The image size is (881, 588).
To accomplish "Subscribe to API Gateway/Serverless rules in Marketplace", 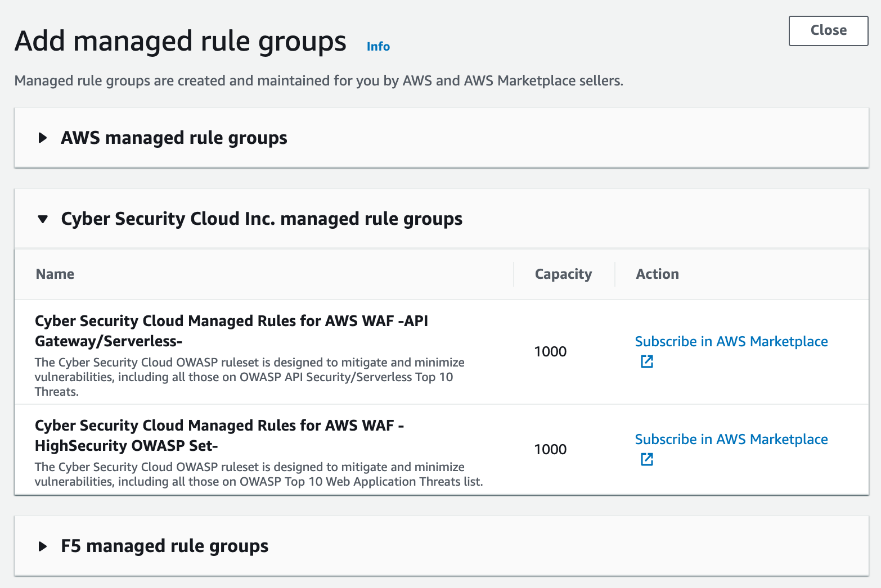I will point(731,341).
